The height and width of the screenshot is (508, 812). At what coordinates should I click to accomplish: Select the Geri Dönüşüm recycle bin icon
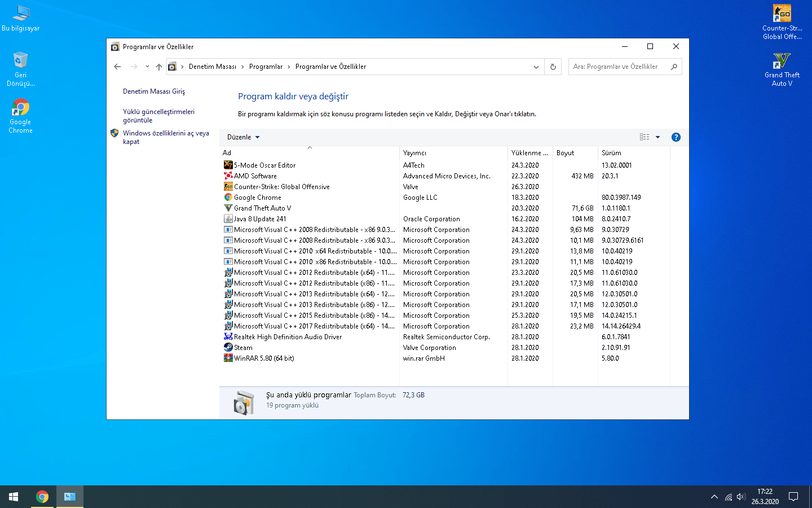click(x=21, y=69)
